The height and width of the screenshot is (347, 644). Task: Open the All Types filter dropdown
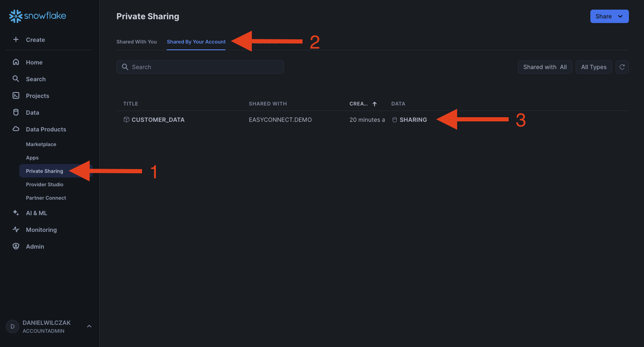593,67
